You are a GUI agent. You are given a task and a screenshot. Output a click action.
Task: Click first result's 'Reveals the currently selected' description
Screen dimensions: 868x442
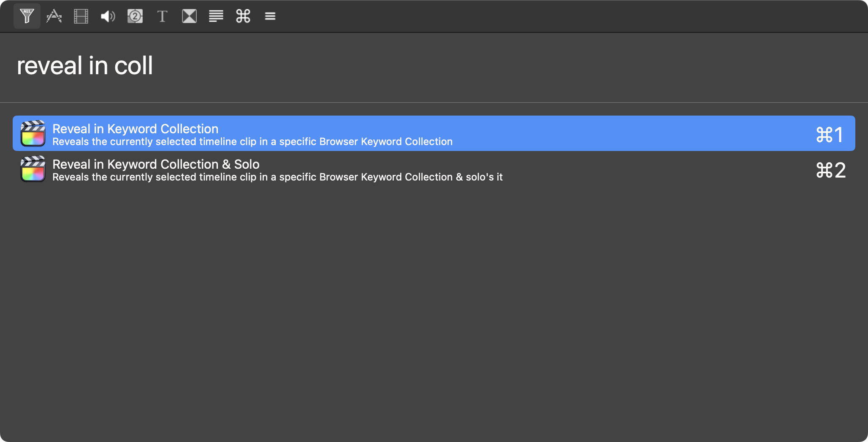pos(252,142)
